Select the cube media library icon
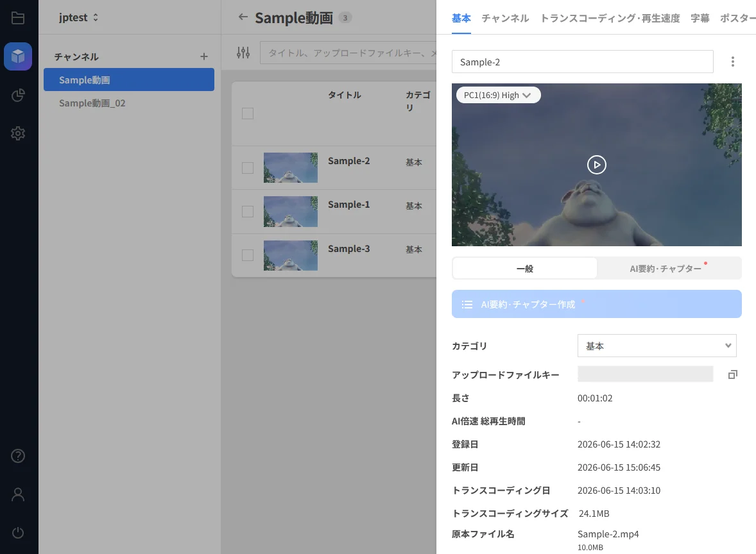Image resolution: width=756 pixels, height=554 pixels. (18, 56)
